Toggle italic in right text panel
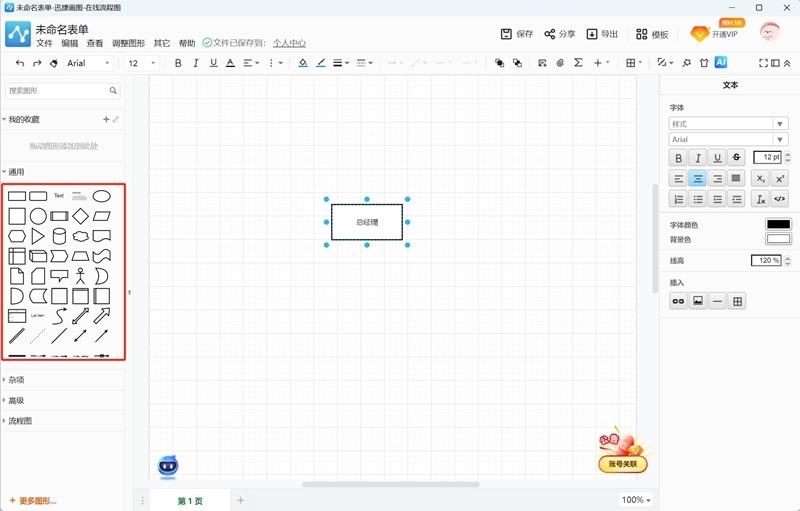The height and width of the screenshot is (511, 800). 697,158
